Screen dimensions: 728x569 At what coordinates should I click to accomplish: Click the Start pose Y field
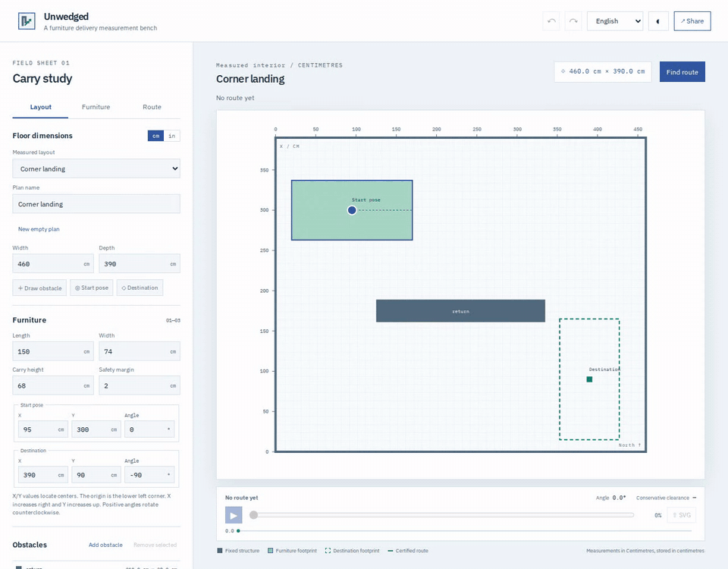point(96,429)
